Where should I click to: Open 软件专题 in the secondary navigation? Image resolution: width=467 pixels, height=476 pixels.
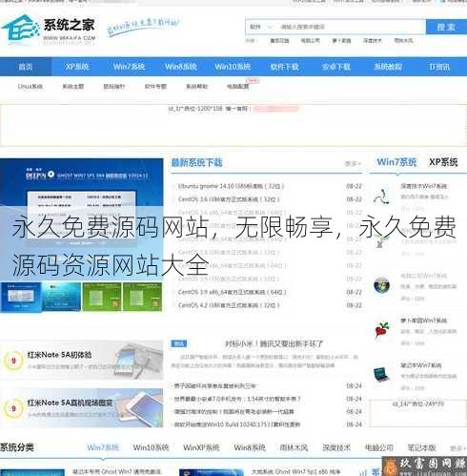tap(155, 87)
